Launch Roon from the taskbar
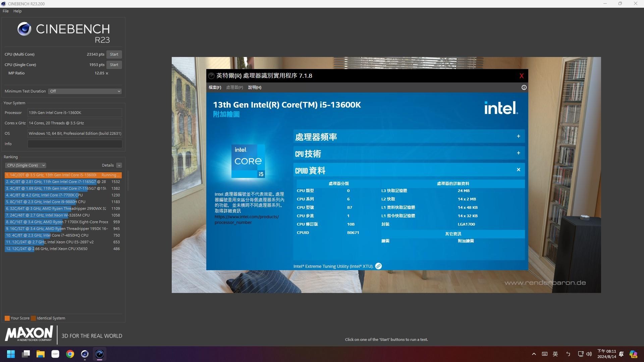Image resolution: width=644 pixels, height=362 pixels. tap(55, 354)
